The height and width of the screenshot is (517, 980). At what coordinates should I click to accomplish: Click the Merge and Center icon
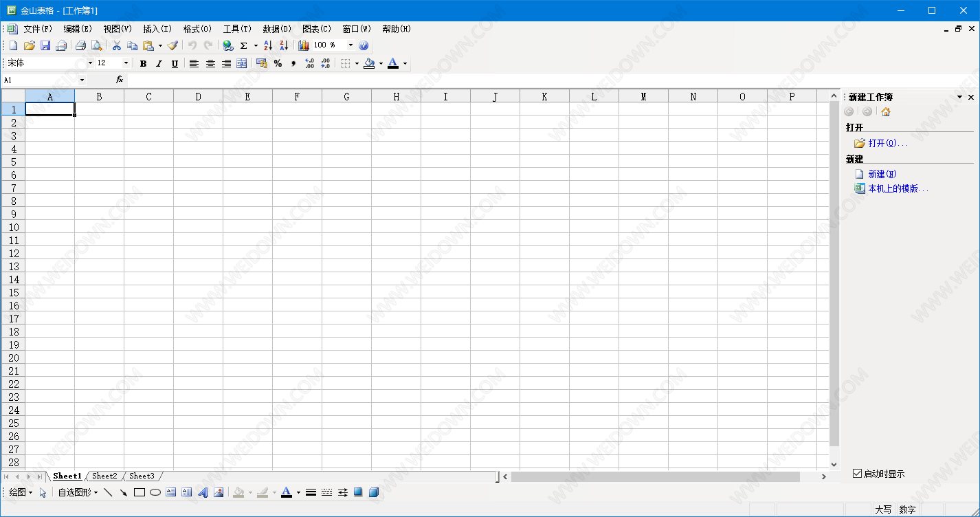tap(241, 63)
